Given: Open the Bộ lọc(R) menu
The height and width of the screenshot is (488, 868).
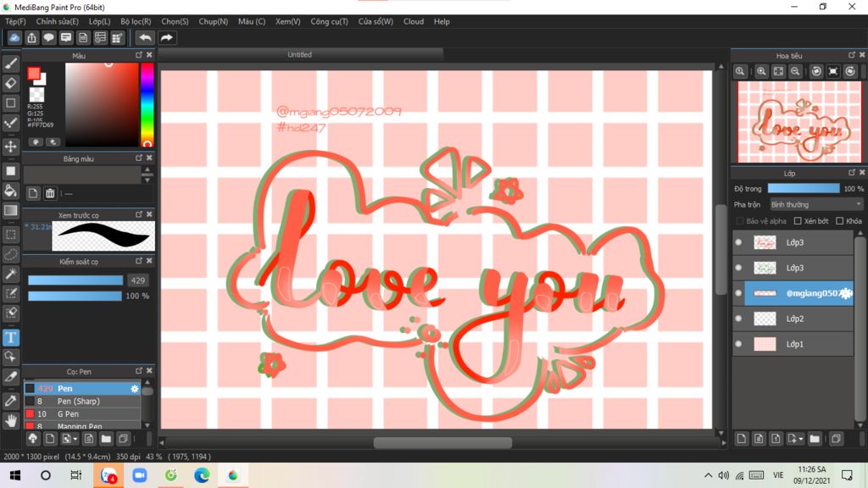Looking at the screenshot, I should [x=136, y=21].
